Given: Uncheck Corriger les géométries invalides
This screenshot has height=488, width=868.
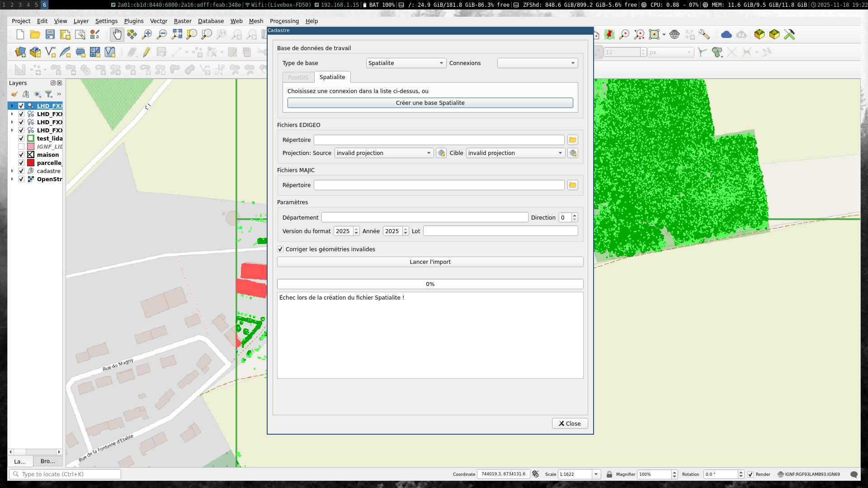Looking at the screenshot, I should [280, 249].
